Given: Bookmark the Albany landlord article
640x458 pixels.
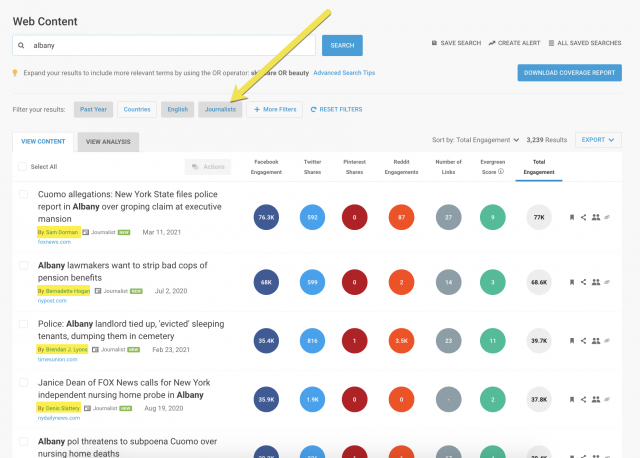Looking at the screenshot, I should tap(572, 341).
